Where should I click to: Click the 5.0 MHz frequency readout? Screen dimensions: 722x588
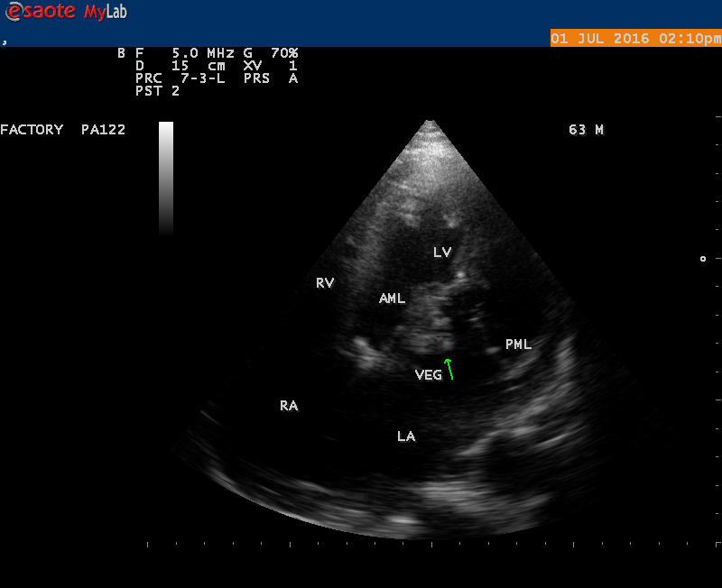pos(197,53)
